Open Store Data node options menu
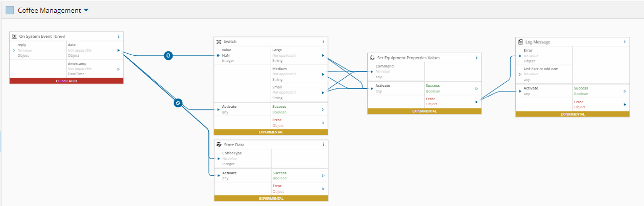 [x=323, y=145]
